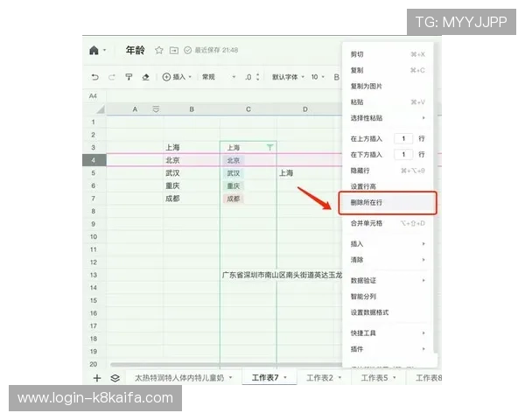Expand the 快捷工具 submenu

[388, 332]
